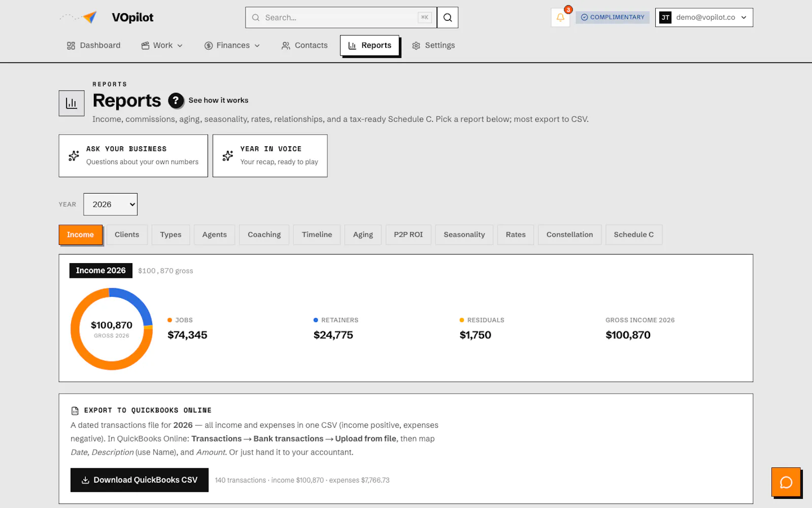Click the Export to QuickBooks document icon
Screen dimensions: 812x508
(x=75, y=410)
